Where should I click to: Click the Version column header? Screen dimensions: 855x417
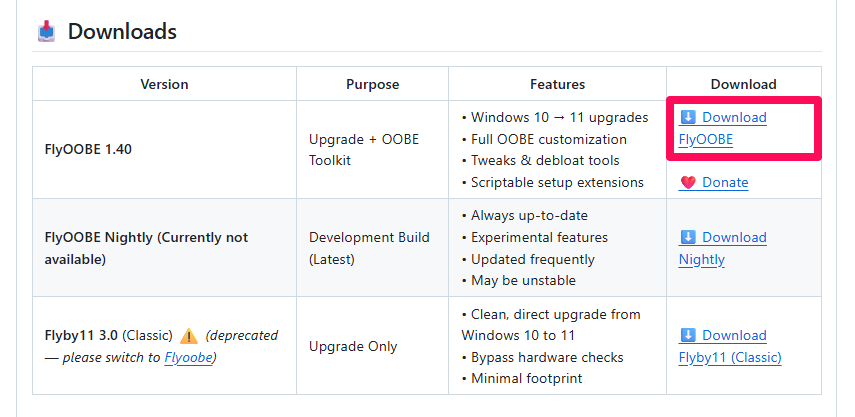point(164,84)
